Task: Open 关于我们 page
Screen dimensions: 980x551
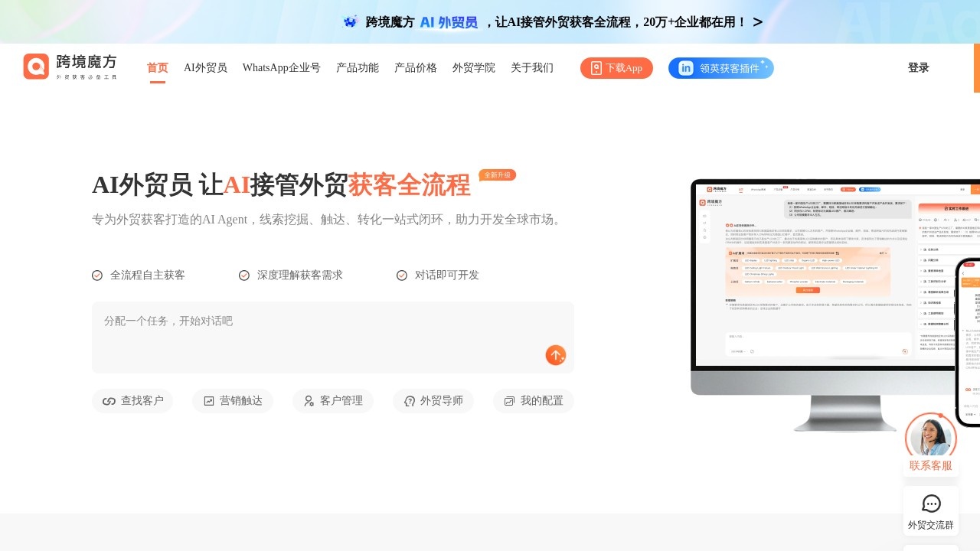Action: pos(532,67)
